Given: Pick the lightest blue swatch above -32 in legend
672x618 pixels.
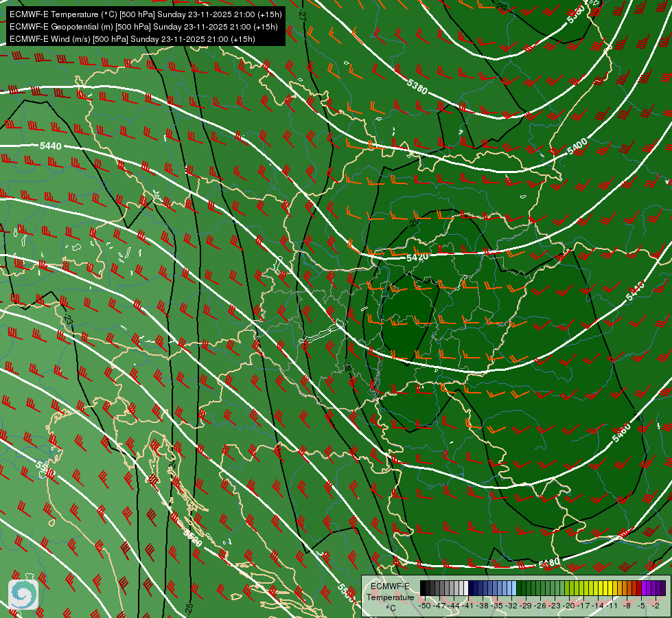Looking at the screenshot, I should [x=514, y=588].
